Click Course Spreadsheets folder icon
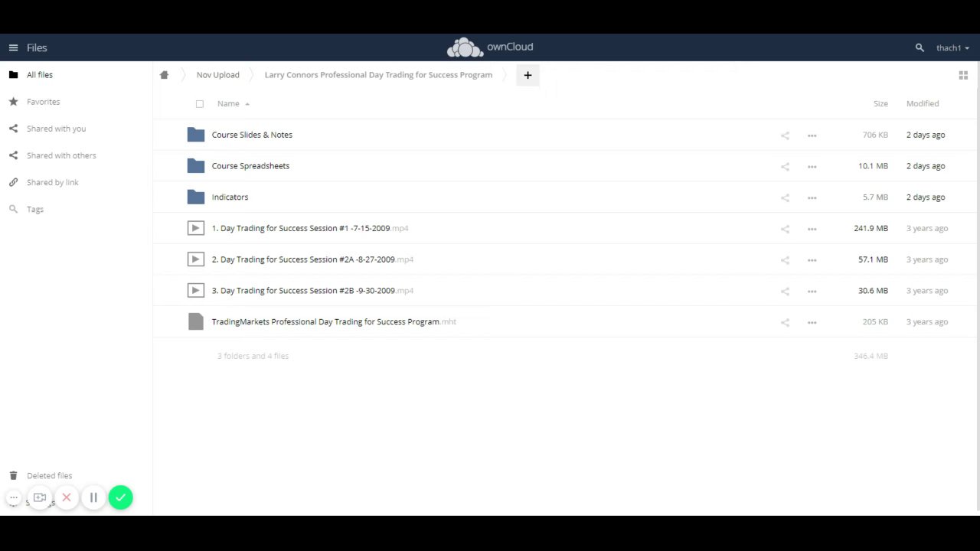The height and width of the screenshot is (551, 980). 196,166
